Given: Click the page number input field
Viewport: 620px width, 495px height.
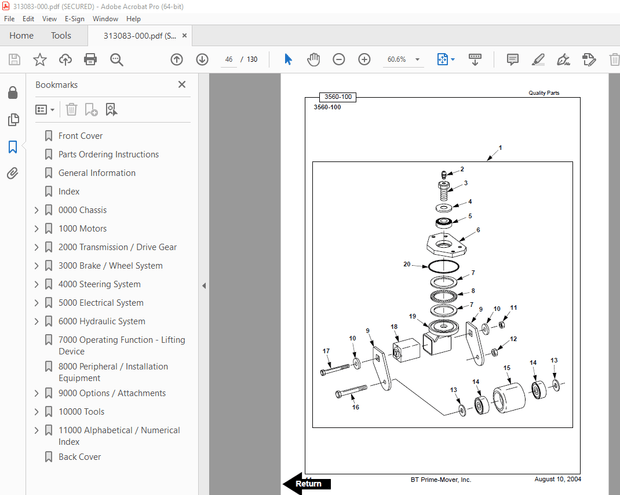Looking at the screenshot, I should [x=229, y=60].
